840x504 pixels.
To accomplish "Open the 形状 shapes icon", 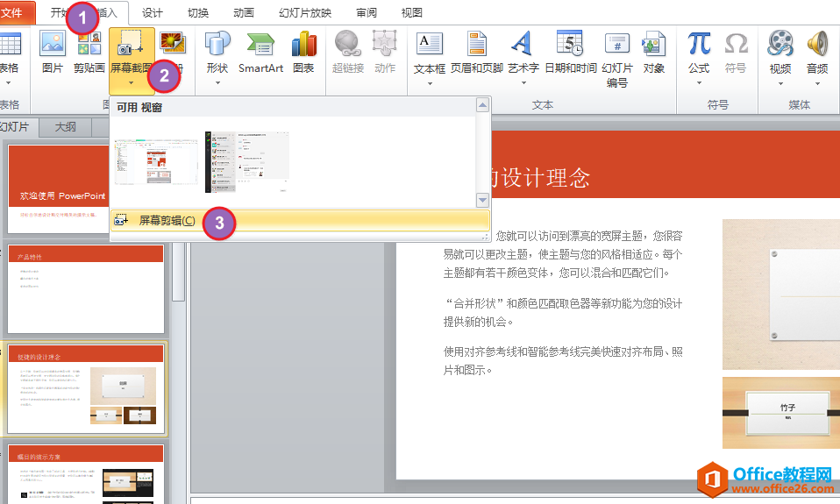I will 217,44.
